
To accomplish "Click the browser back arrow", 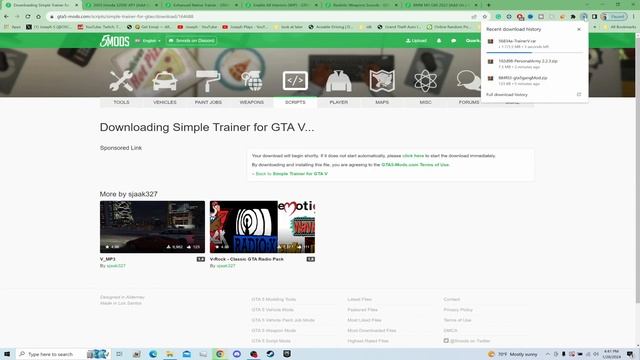I will click(6, 17).
